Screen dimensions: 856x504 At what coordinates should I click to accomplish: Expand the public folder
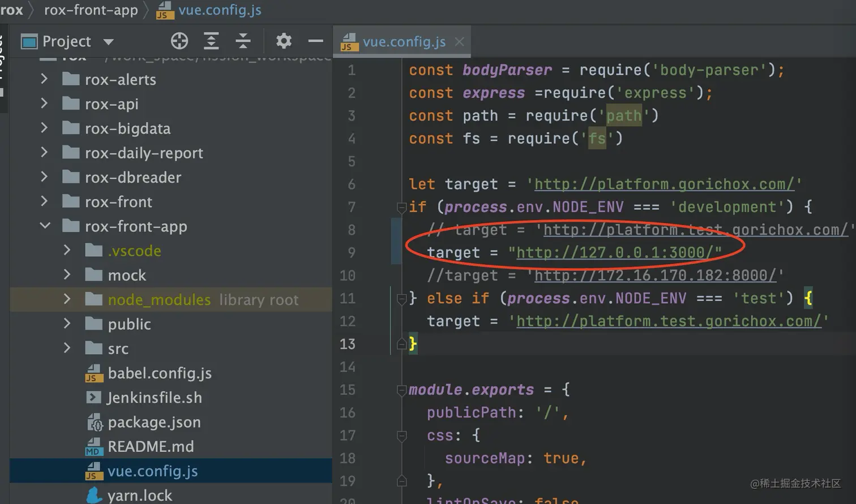coord(67,324)
